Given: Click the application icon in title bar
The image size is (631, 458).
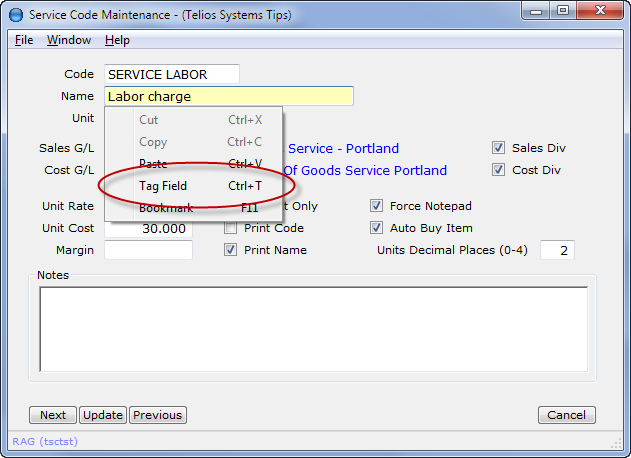Looking at the screenshot, I should point(15,14).
